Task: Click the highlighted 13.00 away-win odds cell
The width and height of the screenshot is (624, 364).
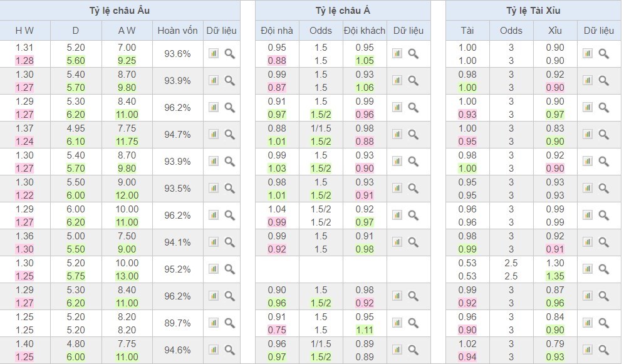Action: [x=127, y=276]
